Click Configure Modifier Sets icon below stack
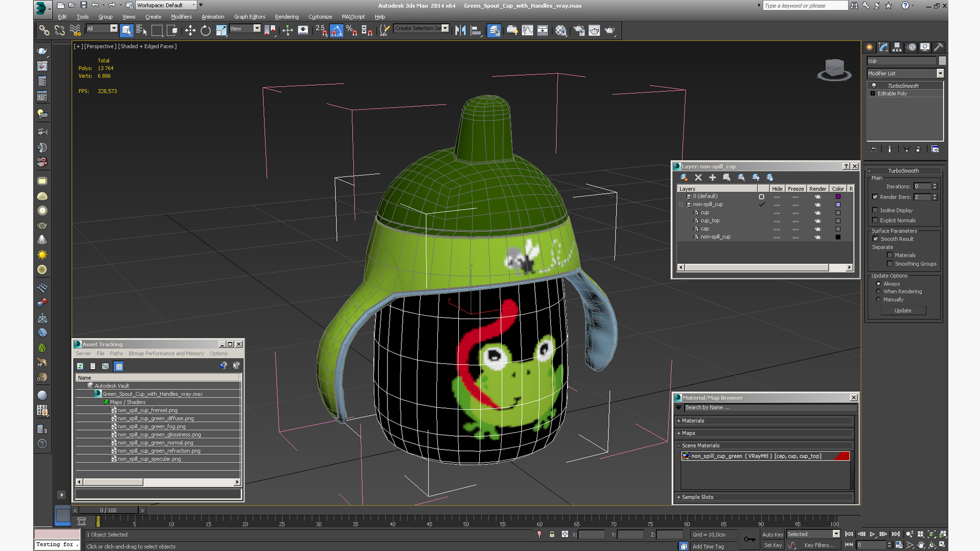 [935, 149]
